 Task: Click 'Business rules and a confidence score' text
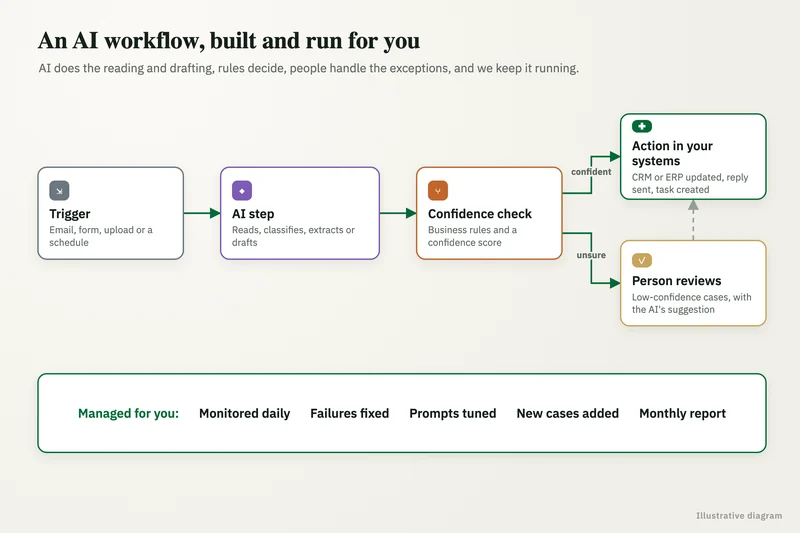click(472, 236)
